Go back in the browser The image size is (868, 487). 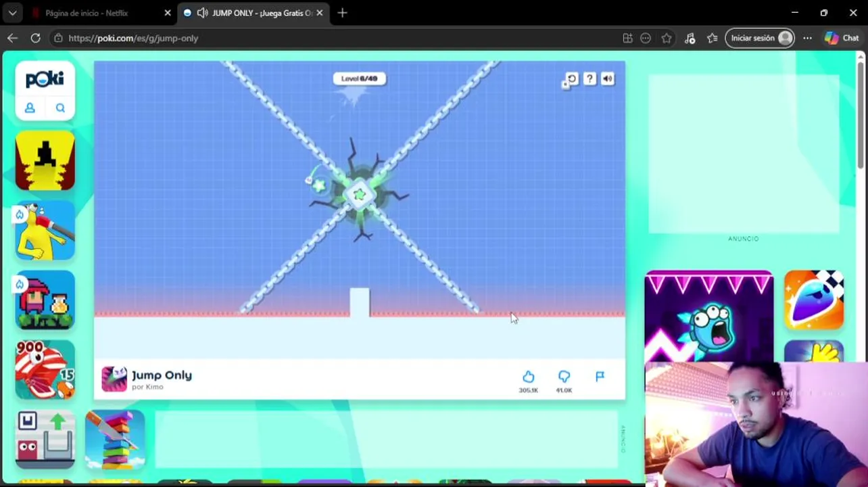pos(12,38)
